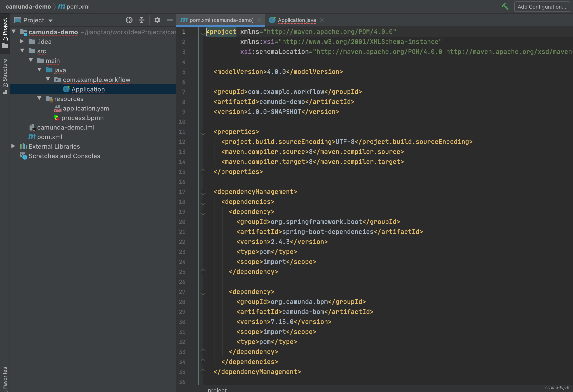The width and height of the screenshot is (573, 392).
Task: Collapse the java folder arrow
Action: [40, 70]
